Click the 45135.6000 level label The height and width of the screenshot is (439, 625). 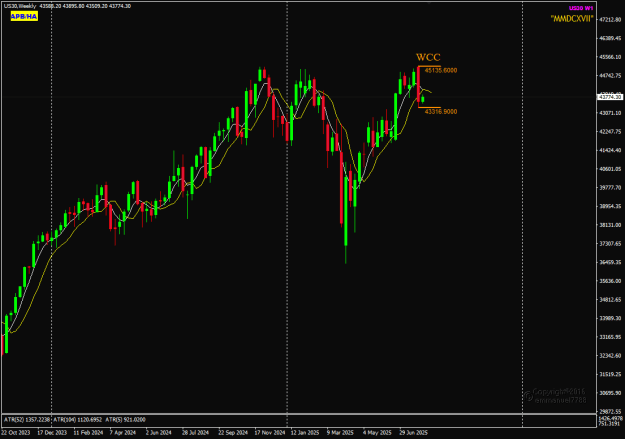click(x=441, y=71)
